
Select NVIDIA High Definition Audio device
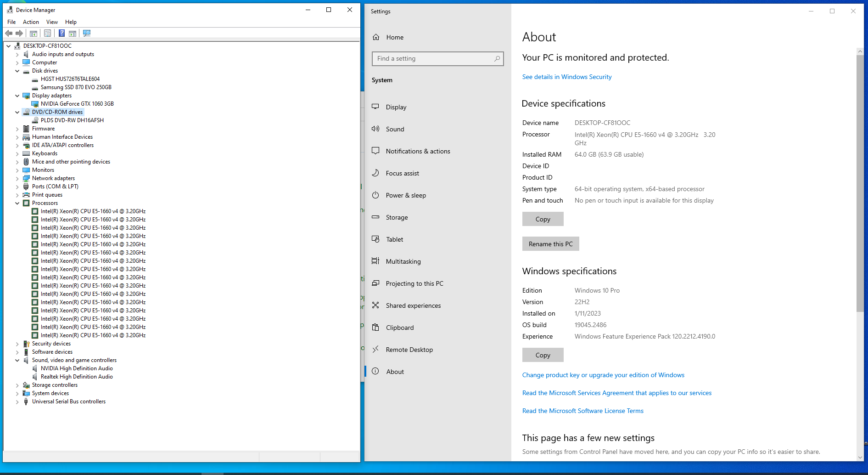click(x=77, y=368)
